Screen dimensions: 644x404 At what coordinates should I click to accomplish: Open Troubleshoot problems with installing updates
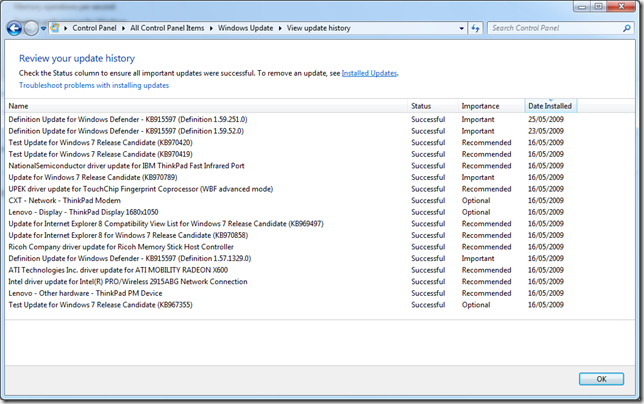[94, 85]
